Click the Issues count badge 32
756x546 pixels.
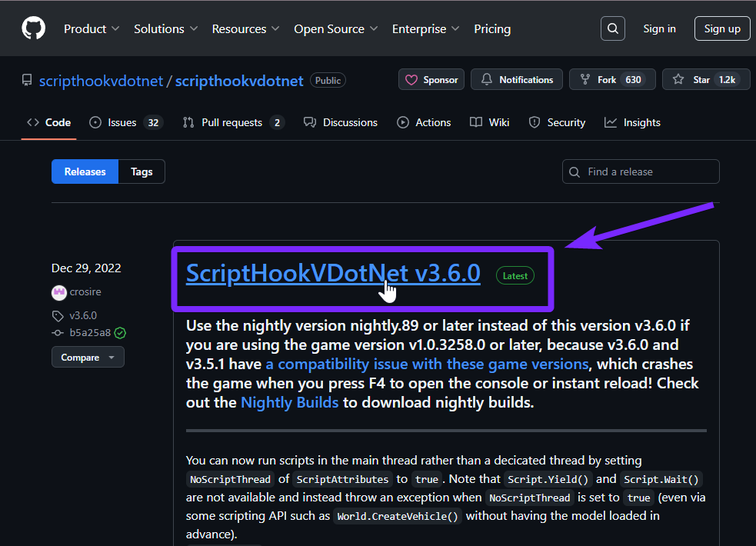click(x=153, y=123)
